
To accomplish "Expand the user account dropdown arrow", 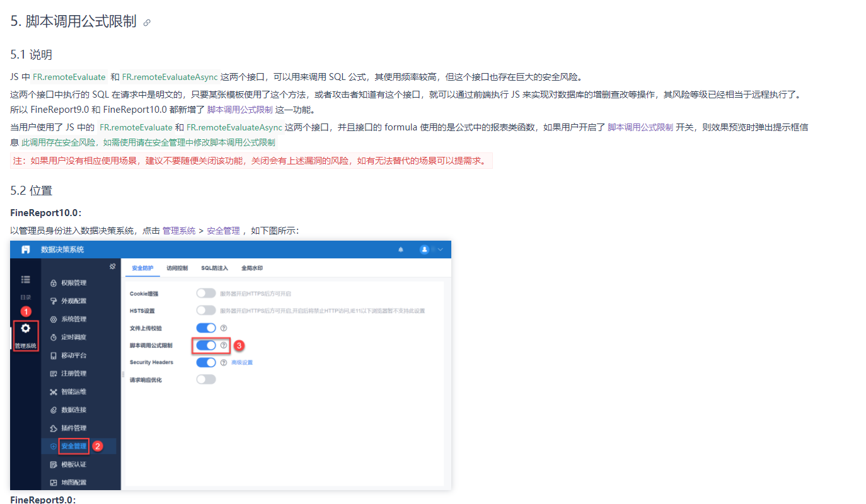I will point(441,249).
